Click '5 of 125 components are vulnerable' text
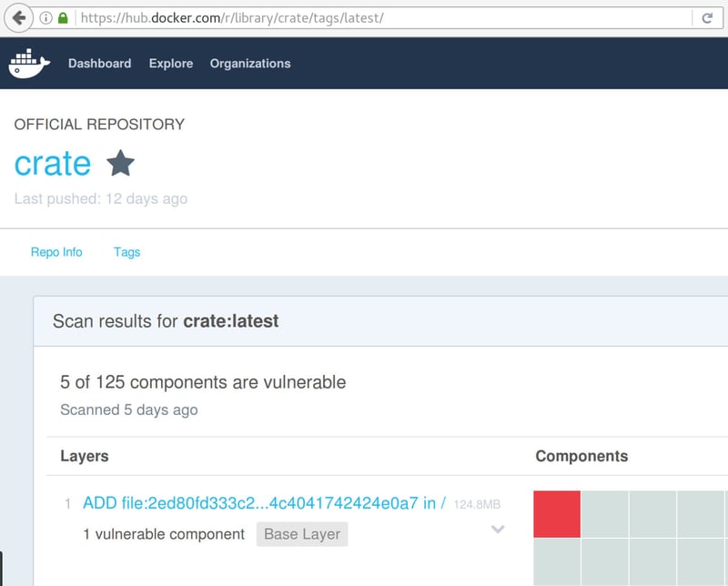 coord(203,382)
